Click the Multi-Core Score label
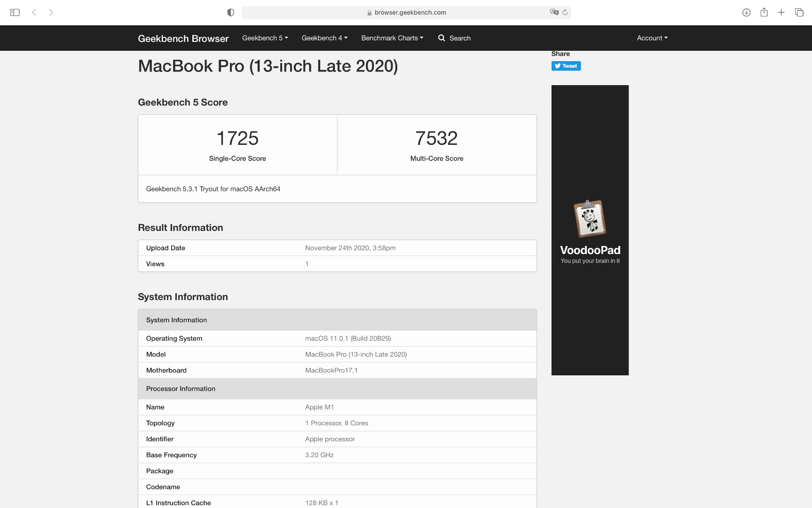Image resolution: width=812 pixels, height=508 pixels. [x=437, y=159]
